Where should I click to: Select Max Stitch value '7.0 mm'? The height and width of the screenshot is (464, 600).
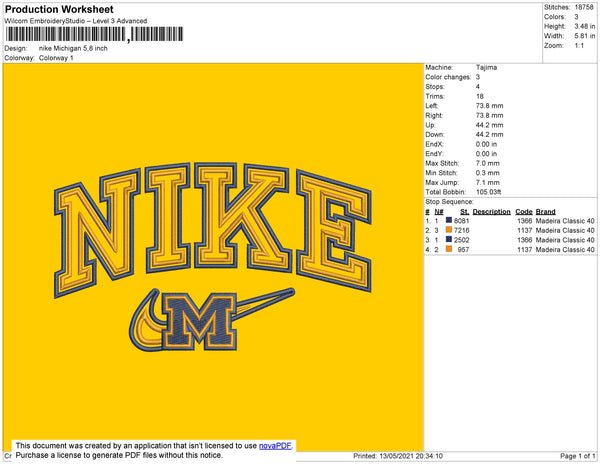pyautogui.click(x=488, y=163)
